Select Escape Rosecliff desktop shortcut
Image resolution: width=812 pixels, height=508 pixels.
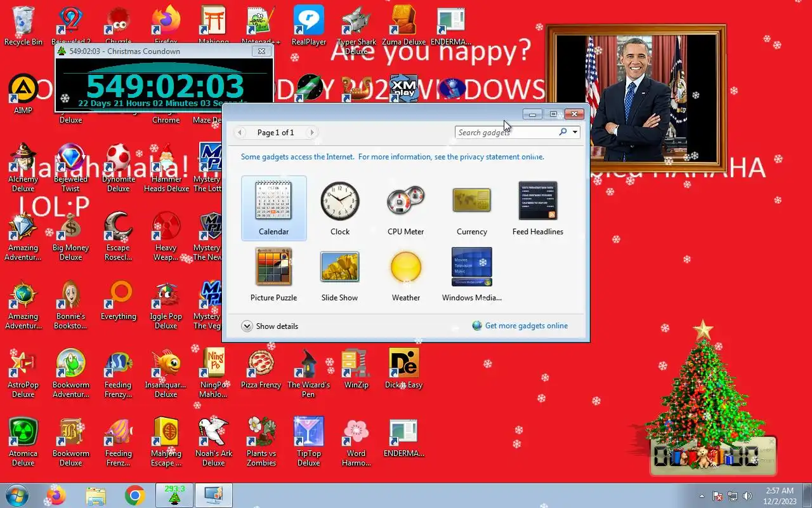(x=119, y=236)
